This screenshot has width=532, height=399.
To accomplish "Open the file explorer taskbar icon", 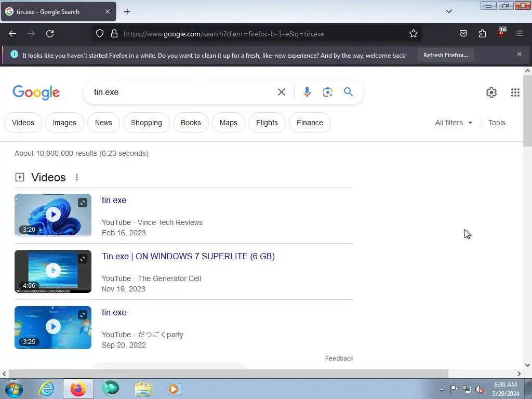I will [143, 389].
